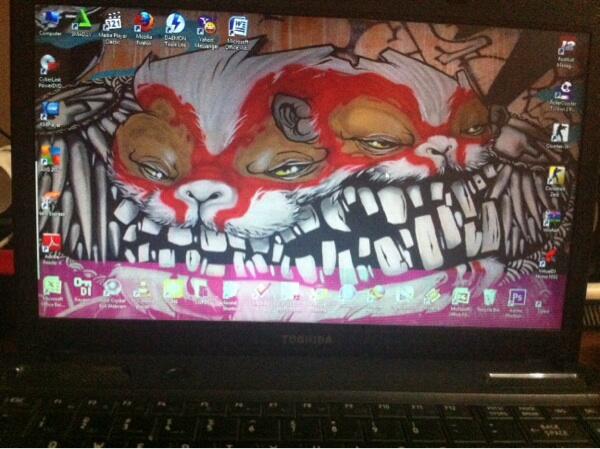Open the magnifier disc shortcut in bottom row
The image size is (600, 449).
112,294
